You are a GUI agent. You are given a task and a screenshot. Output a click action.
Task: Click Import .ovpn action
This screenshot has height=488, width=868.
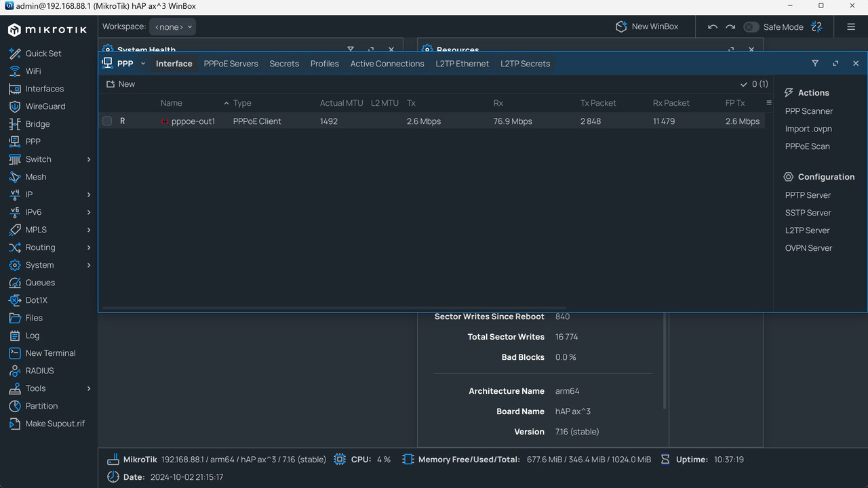click(808, 129)
